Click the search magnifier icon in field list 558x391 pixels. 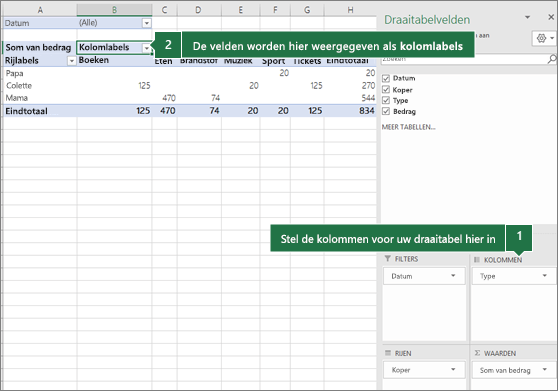tap(552, 59)
